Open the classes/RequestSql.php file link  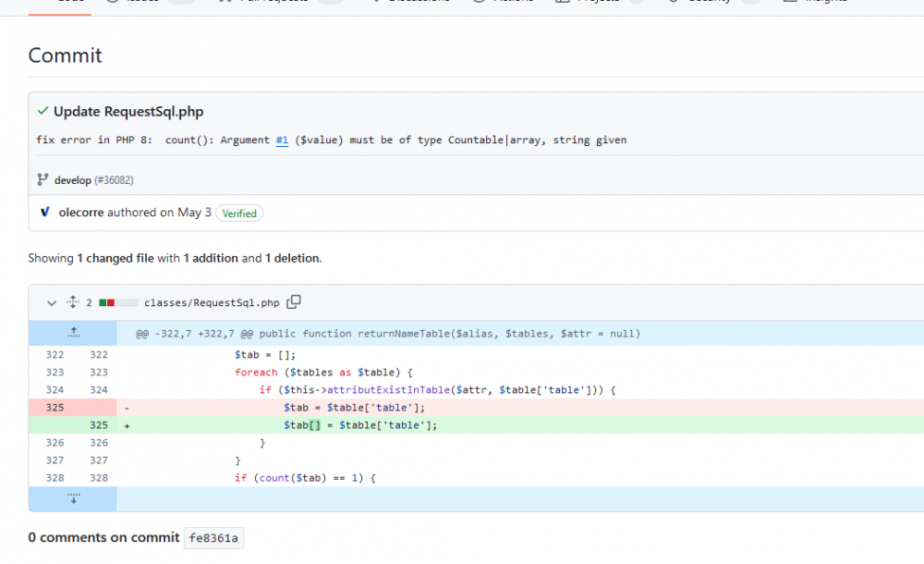212,302
